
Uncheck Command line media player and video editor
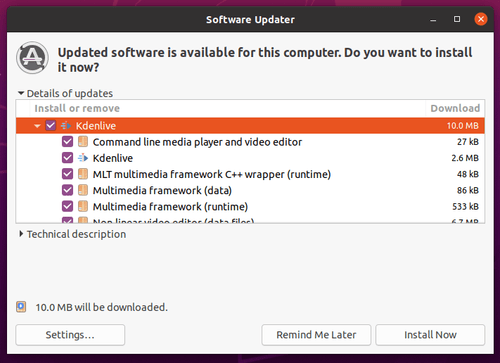pyautogui.click(x=67, y=142)
